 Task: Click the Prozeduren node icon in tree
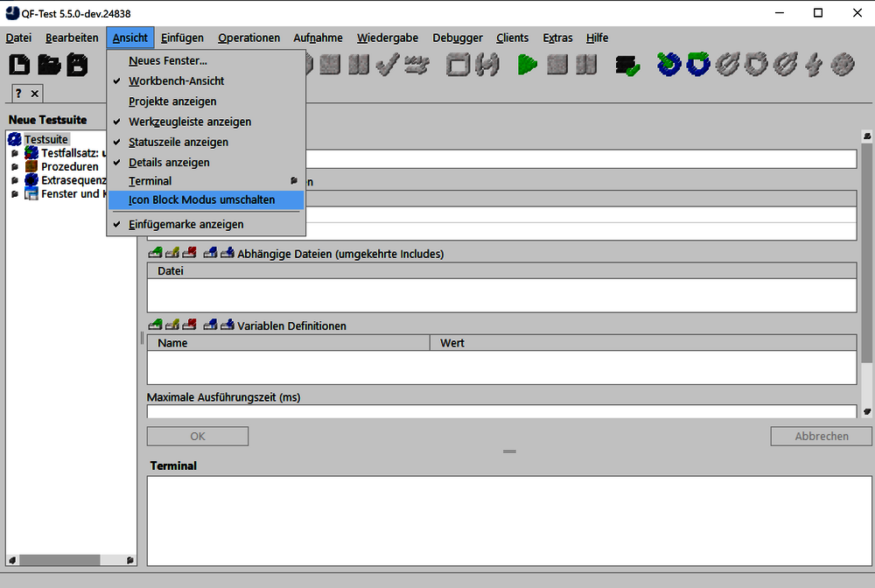point(31,166)
